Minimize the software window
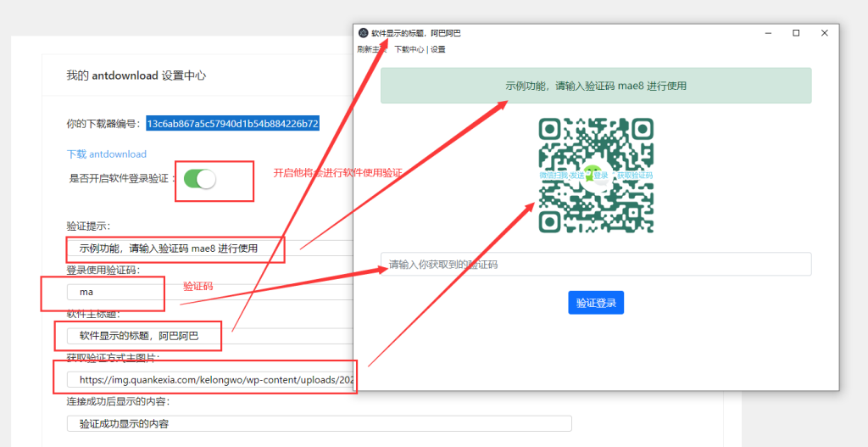The width and height of the screenshot is (868, 447). coord(768,33)
